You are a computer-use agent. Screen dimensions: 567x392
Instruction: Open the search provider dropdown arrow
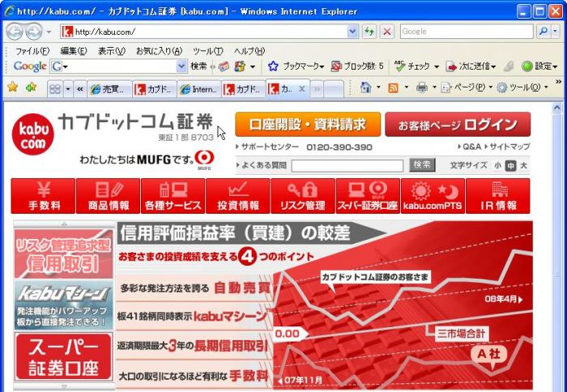click(x=556, y=32)
